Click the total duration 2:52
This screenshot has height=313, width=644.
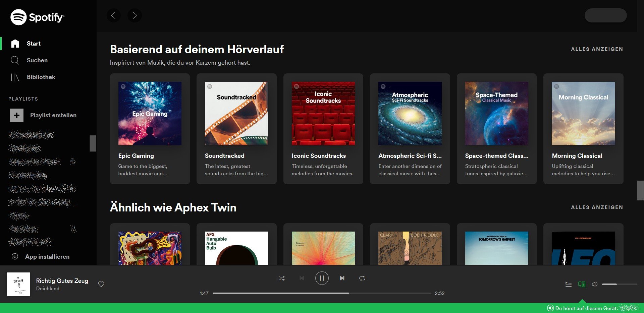click(440, 293)
